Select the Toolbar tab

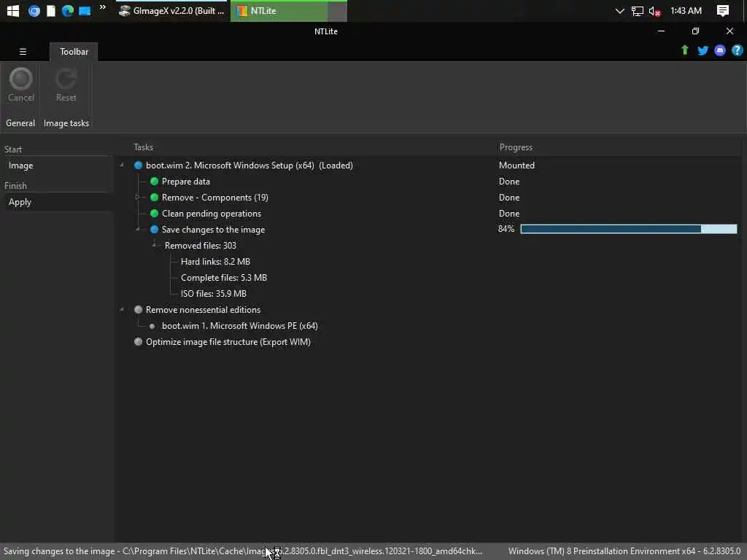point(74,52)
